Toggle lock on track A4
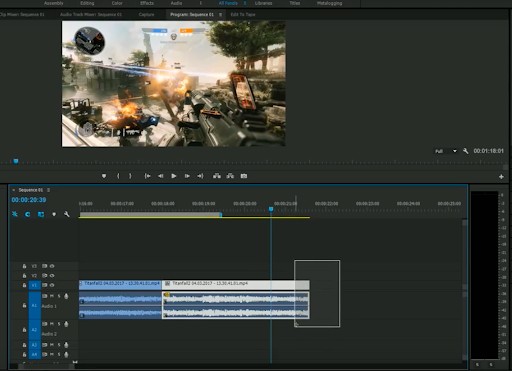Screen dimensions: 512x371 (x=24, y=355)
